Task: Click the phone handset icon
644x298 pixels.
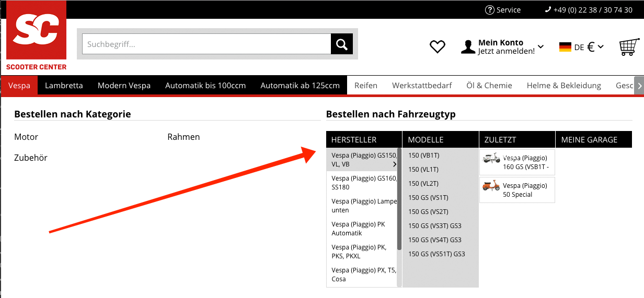Action: click(x=548, y=9)
